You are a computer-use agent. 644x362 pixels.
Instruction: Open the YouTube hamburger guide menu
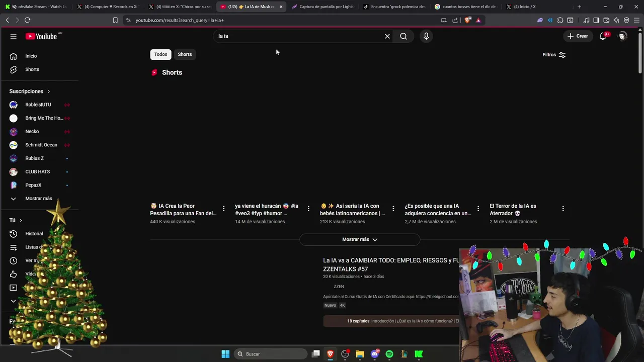[14, 36]
